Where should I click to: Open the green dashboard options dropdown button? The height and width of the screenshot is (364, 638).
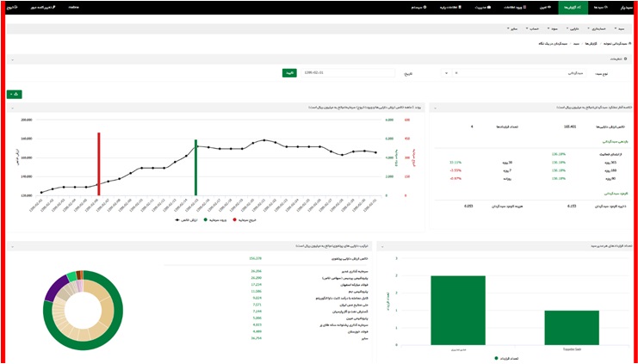(x=15, y=95)
